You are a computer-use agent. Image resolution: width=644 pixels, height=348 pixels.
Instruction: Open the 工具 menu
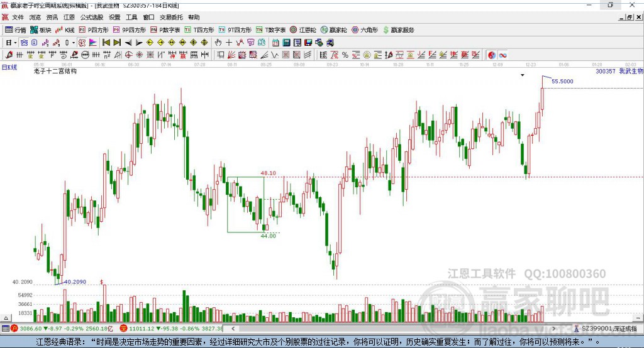coord(131,17)
